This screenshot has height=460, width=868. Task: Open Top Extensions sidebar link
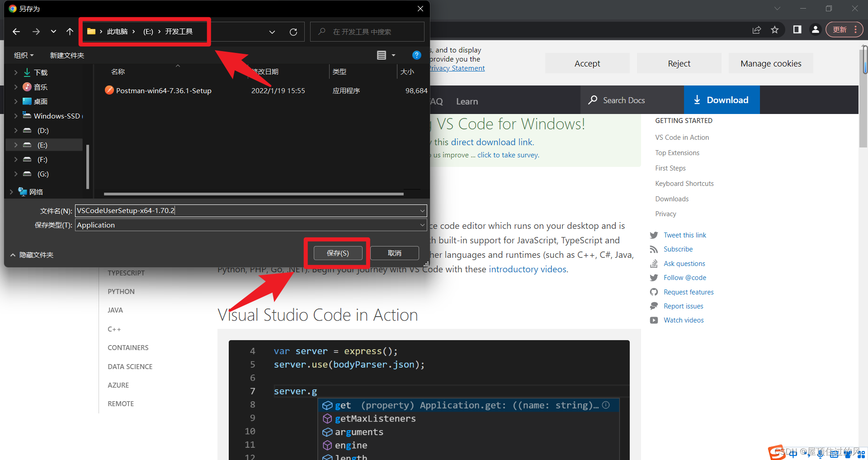[677, 153]
